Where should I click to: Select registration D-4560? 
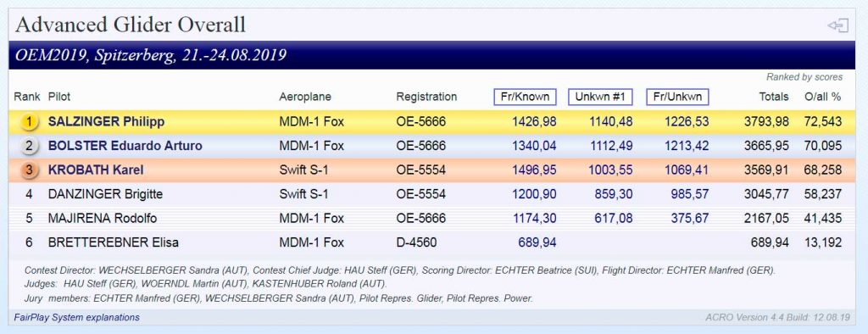416,242
